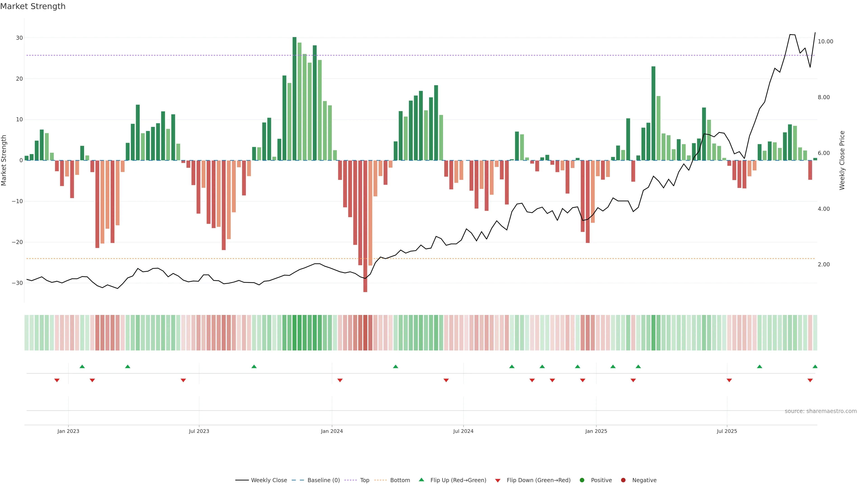The width and height of the screenshot is (868, 488).
Task: Click the Market Strength chart title
Action: point(33,6)
